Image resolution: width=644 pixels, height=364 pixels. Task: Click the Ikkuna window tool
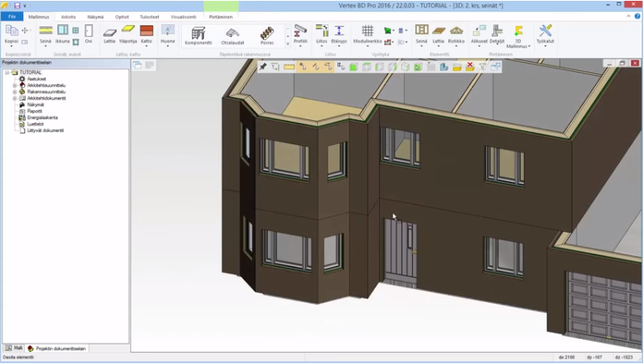(63, 33)
